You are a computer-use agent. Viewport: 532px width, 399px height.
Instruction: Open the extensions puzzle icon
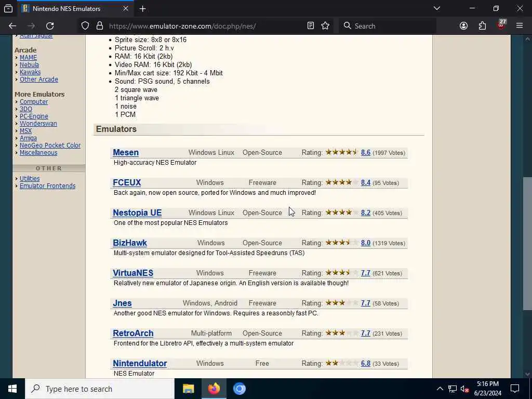482,26
